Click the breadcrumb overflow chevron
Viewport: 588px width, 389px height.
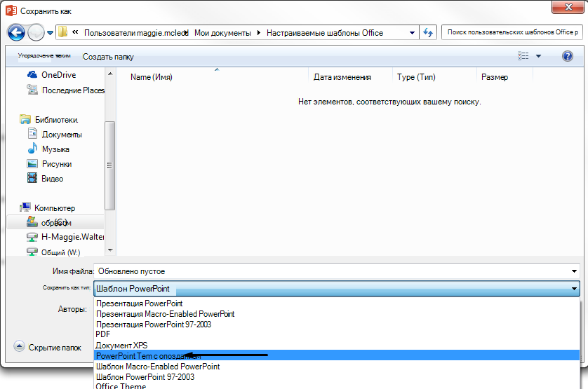coord(75,32)
